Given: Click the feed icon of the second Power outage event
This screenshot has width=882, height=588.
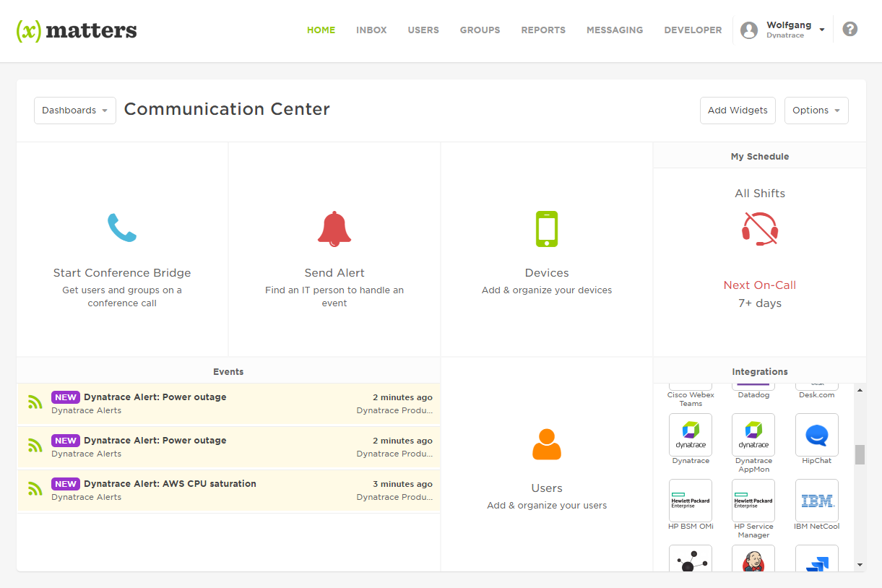Looking at the screenshot, I should [35, 446].
